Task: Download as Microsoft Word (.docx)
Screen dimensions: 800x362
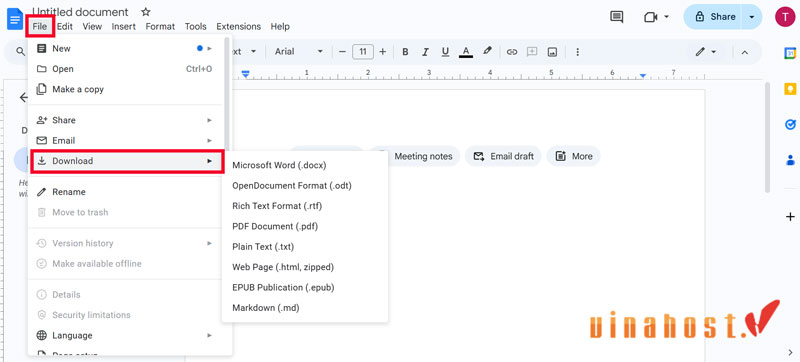Action: pyautogui.click(x=305, y=165)
